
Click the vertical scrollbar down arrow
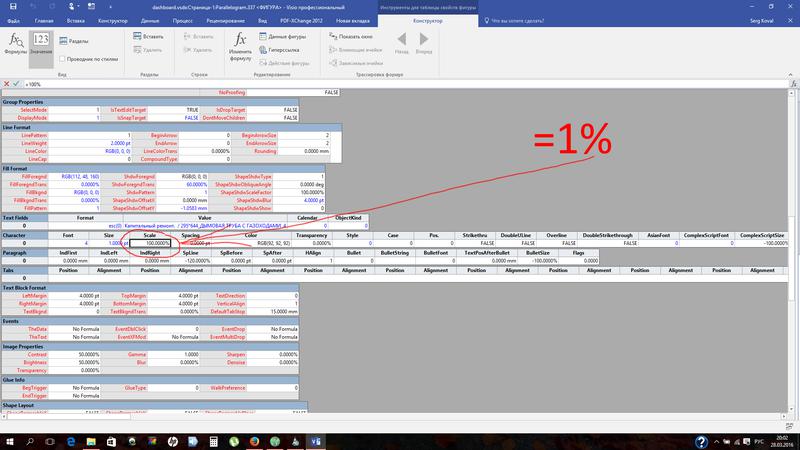[791, 409]
